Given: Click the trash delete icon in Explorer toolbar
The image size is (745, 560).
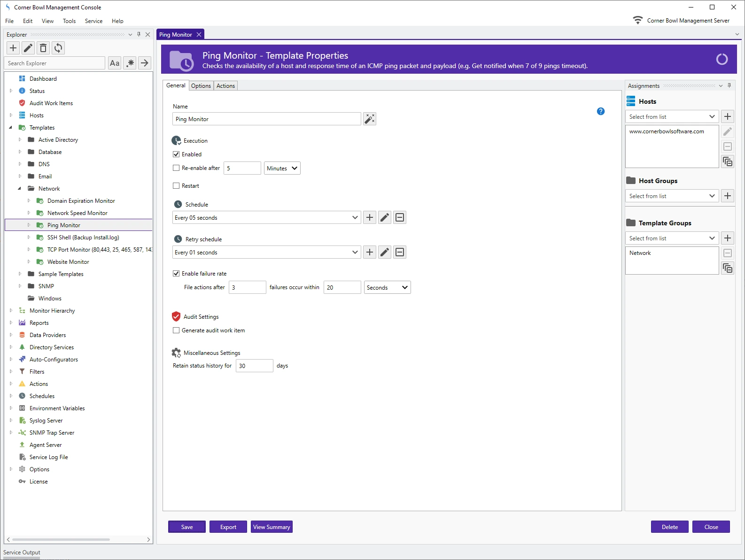Looking at the screenshot, I should (43, 48).
